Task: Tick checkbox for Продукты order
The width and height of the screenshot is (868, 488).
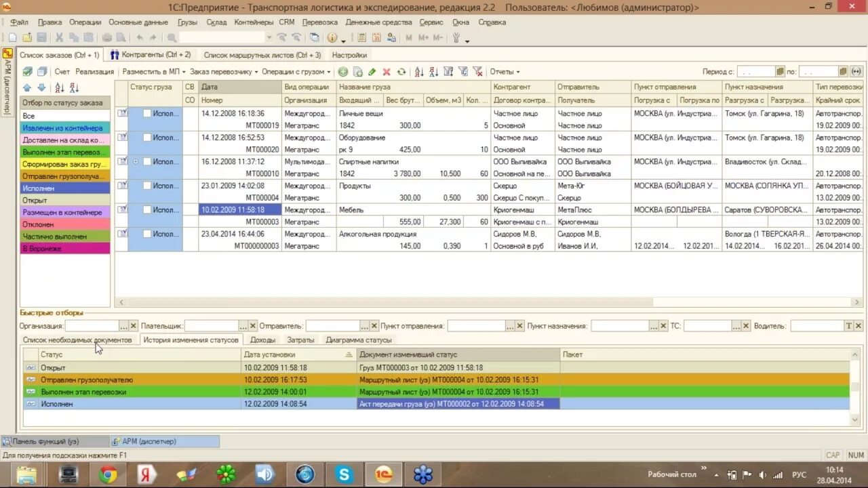Action: tap(146, 186)
